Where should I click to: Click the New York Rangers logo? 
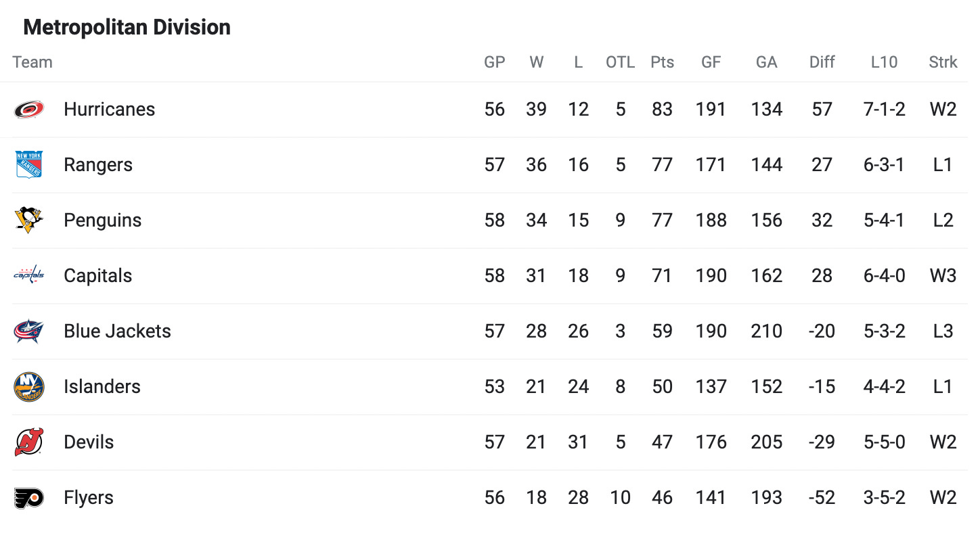pos(29,165)
